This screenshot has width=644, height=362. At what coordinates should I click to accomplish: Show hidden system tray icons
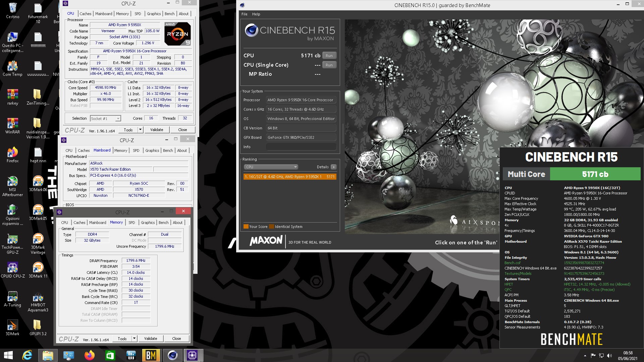click(585, 355)
